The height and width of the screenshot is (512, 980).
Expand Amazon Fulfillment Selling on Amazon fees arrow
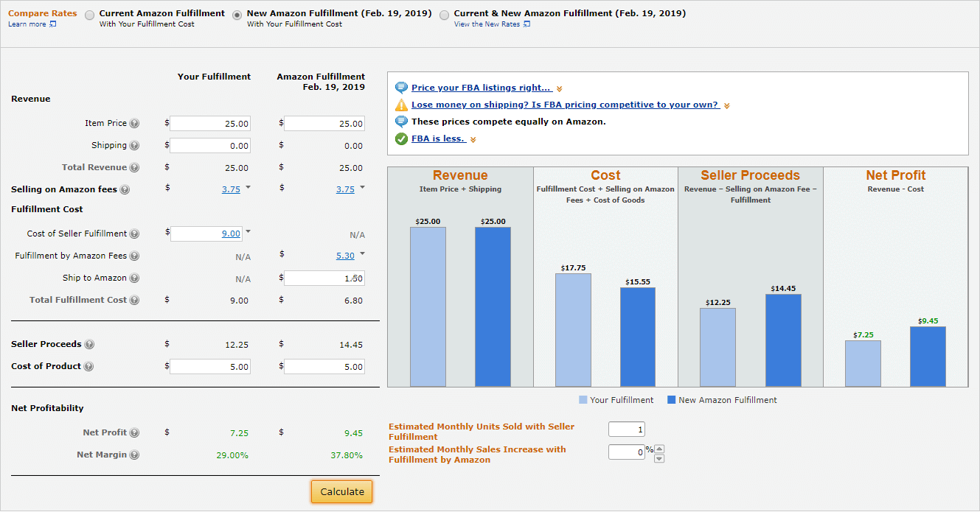(363, 188)
